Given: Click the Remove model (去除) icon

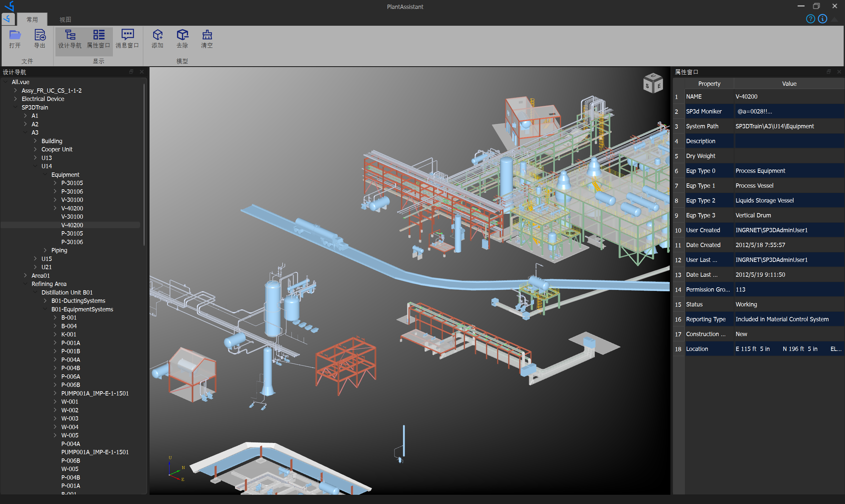Looking at the screenshot, I should [x=182, y=35].
